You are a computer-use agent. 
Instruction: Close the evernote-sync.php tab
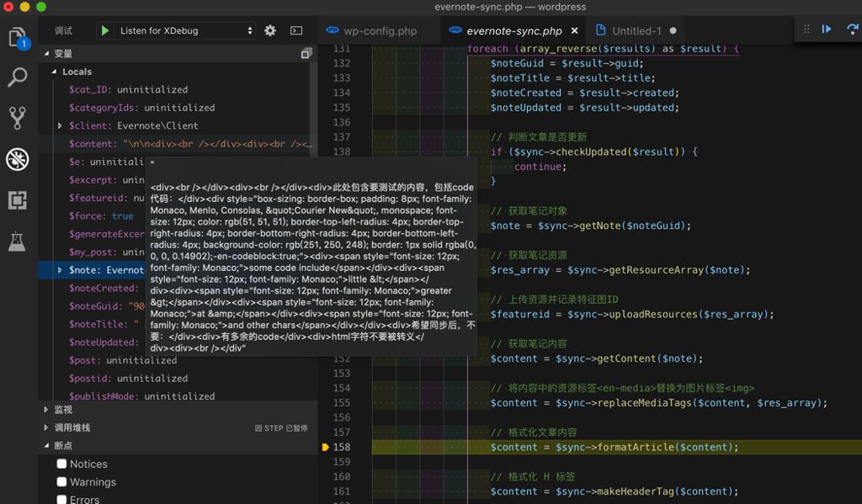click(x=574, y=31)
